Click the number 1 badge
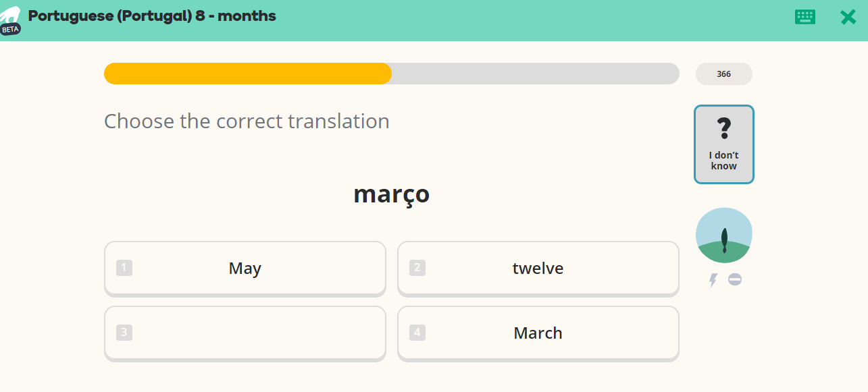Image resolution: width=868 pixels, height=392 pixels. point(124,268)
